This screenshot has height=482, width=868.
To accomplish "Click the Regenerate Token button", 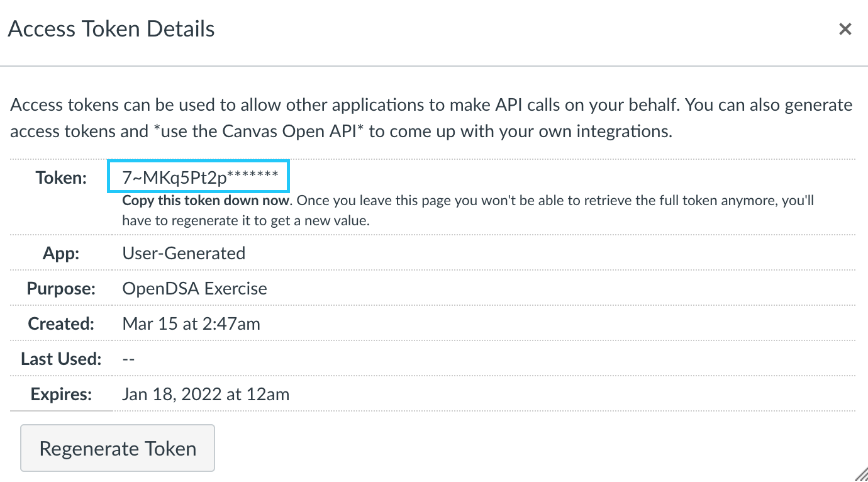I will point(118,448).
